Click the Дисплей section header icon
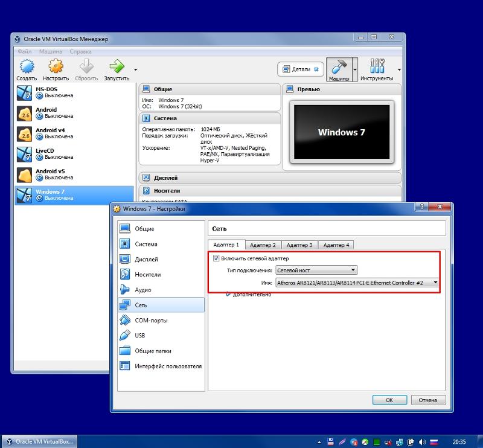This screenshot has width=483, height=448. coord(146,178)
